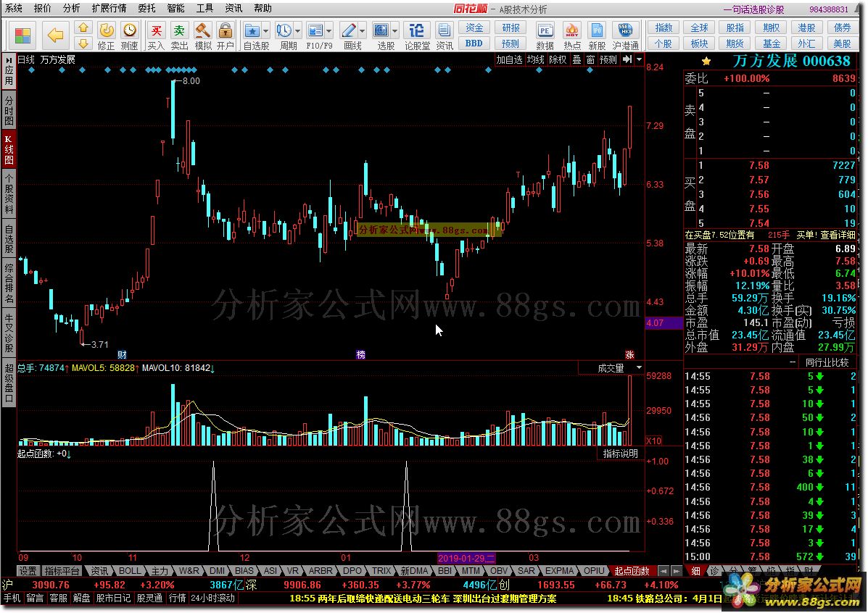Switch to the 分时图 side tab

9,109
